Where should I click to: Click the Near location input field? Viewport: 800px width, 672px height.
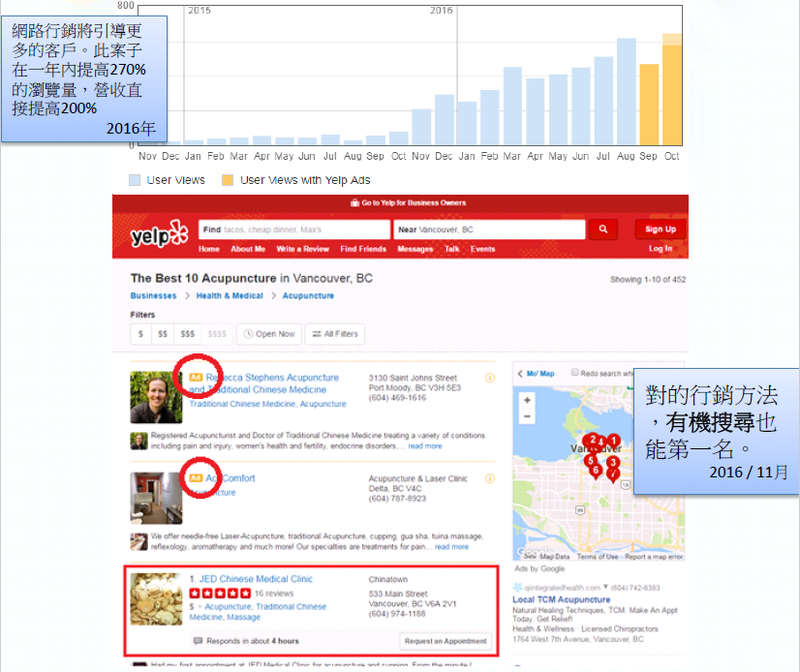pyautogui.click(x=488, y=230)
